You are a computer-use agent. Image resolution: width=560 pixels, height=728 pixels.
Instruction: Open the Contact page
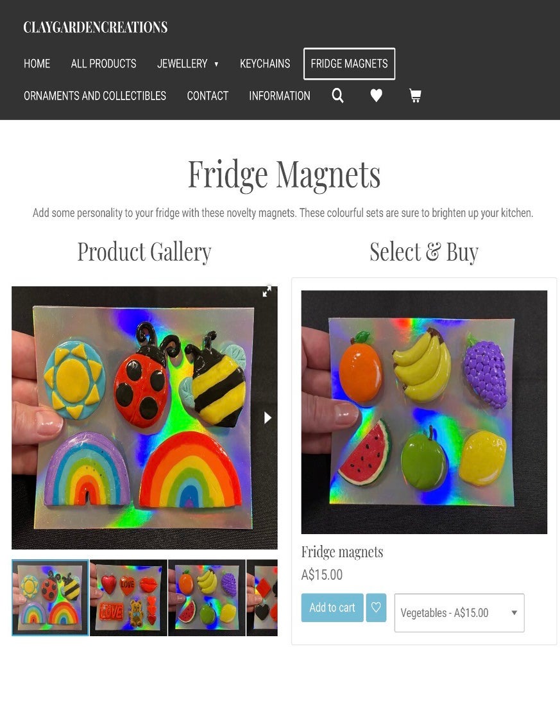[x=208, y=96]
